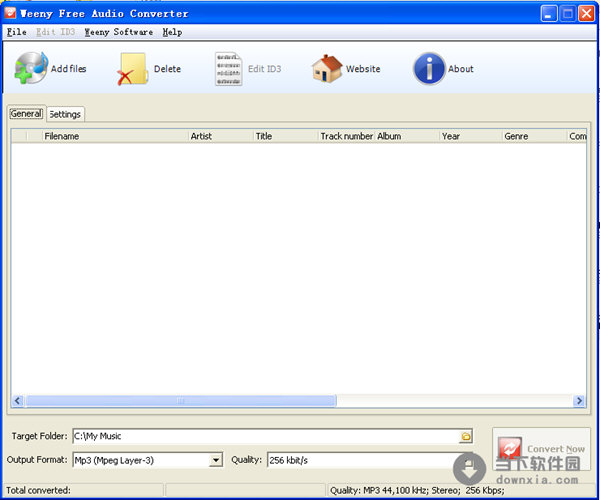This screenshot has width=600, height=500.
Task: Click the About label text
Action: 461,69
